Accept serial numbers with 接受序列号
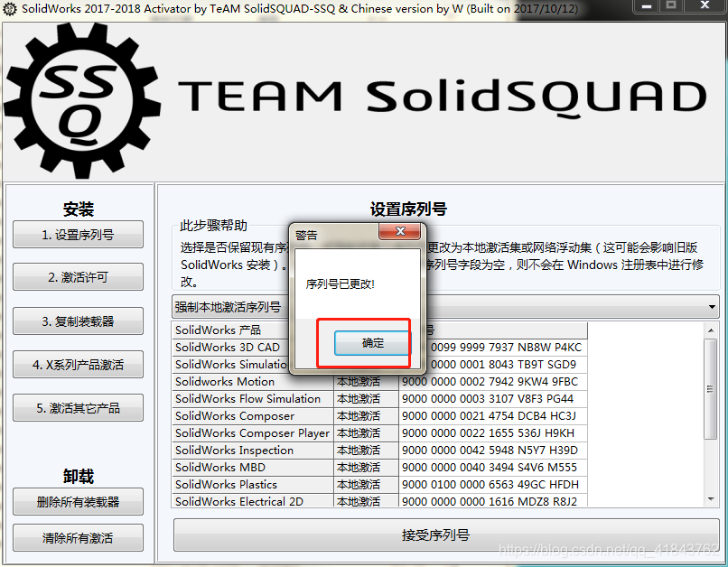This screenshot has height=567, width=728. (x=446, y=535)
